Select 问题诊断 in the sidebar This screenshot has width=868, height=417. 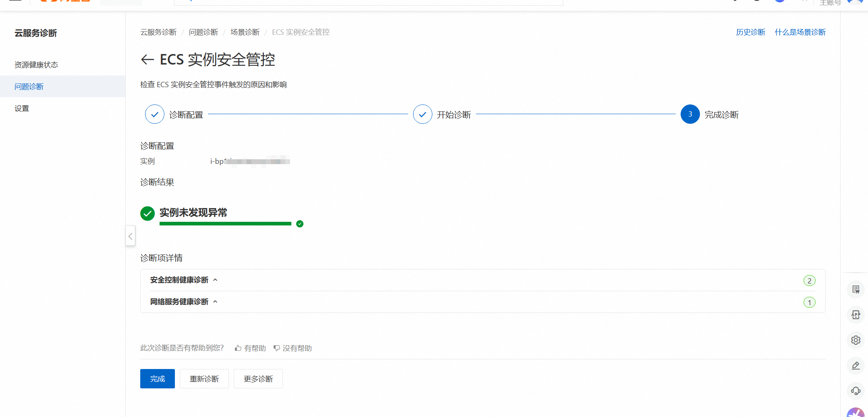[62, 86]
